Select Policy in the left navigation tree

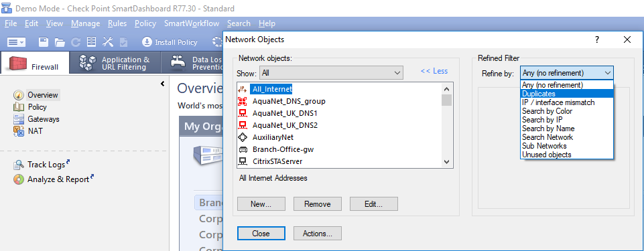click(37, 107)
